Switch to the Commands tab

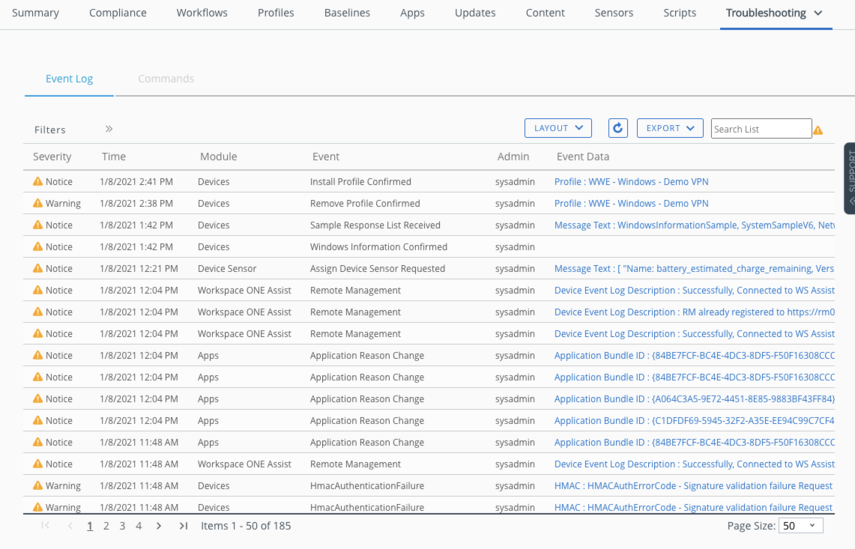tap(166, 79)
